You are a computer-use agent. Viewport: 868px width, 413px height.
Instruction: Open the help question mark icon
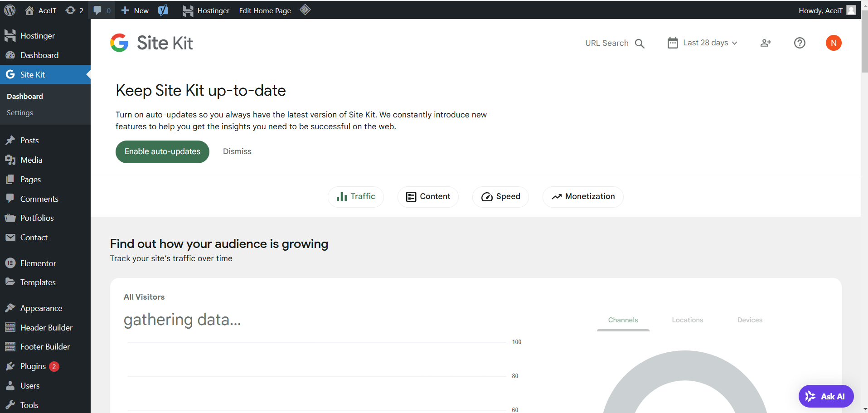coord(800,43)
